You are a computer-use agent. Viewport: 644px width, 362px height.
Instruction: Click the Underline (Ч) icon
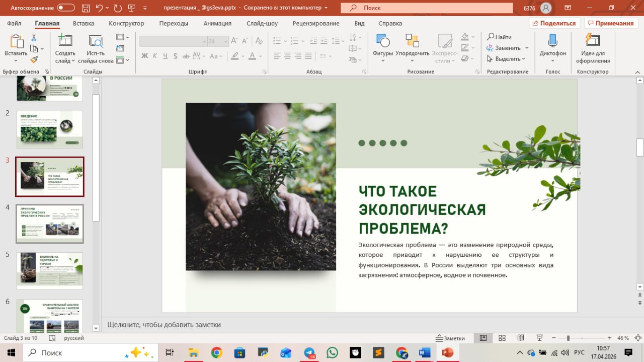pyautogui.click(x=166, y=56)
